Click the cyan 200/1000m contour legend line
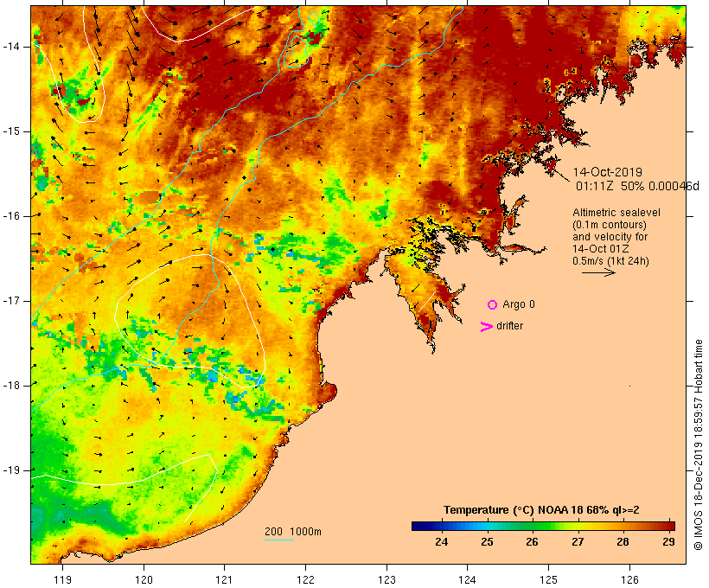Image resolution: width=709 pixels, height=588 pixels. click(x=279, y=540)
